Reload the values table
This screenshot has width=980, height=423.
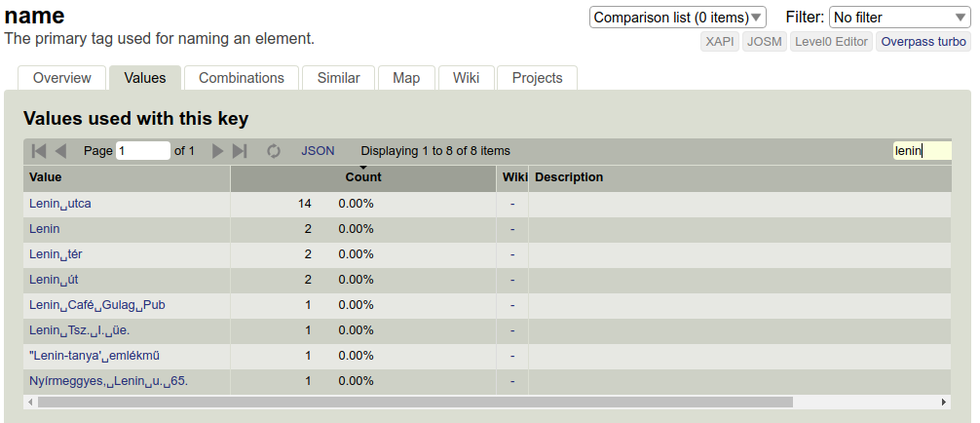click(274, 151)
